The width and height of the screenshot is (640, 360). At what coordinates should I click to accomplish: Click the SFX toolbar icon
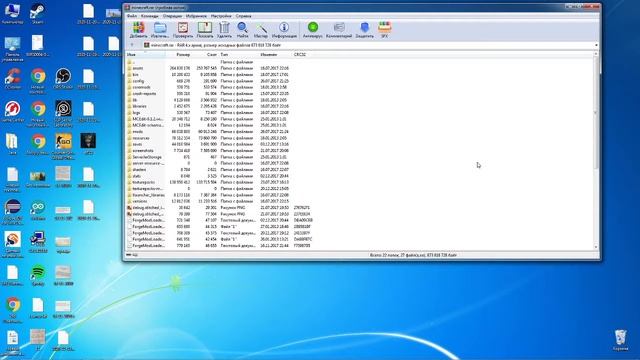[x=384, y=30]
